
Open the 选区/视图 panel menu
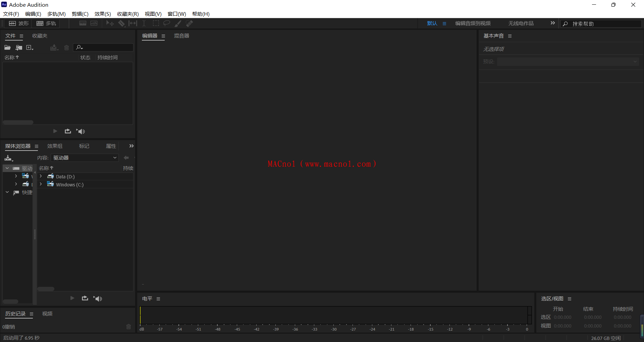pos(570,299)
